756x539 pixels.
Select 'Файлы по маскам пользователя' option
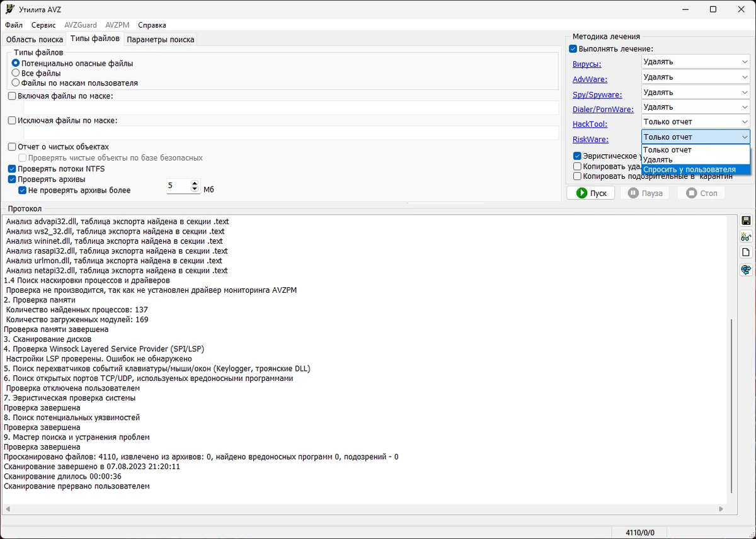point(16,82)
